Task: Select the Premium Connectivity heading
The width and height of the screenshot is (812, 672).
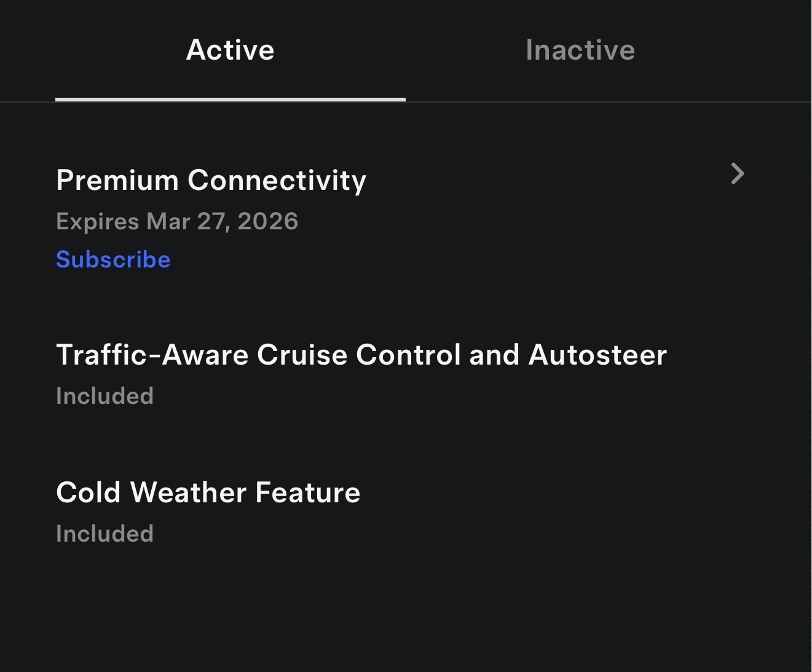Action: point(211,180)
